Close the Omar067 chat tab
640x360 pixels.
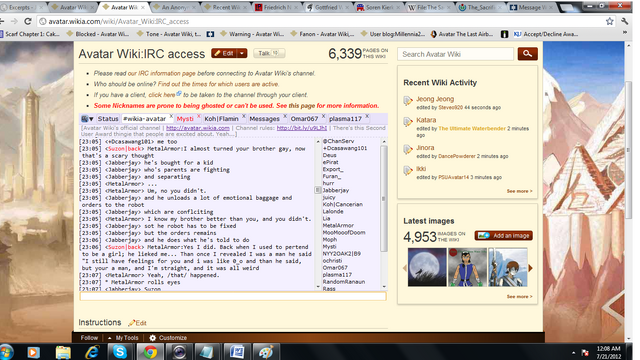(x=323, y=116)
